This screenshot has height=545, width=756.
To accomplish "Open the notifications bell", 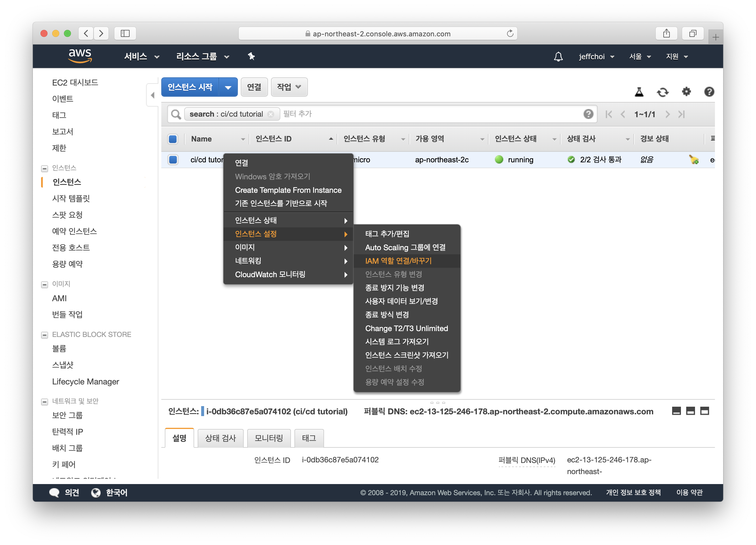I will (x=558, y=56).
